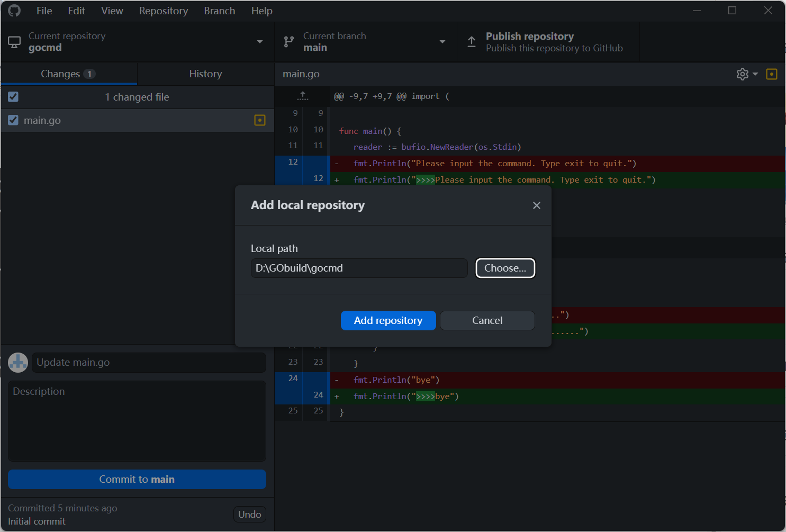Screen dimensions: 786x532
Task: Click the modified indicator dot beside main.go
Action: pos(260,120)
